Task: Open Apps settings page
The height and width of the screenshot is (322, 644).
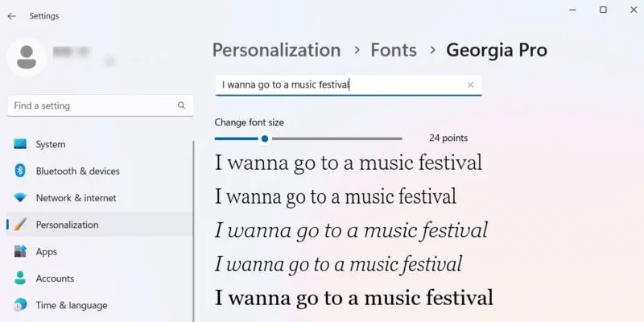Action: point(100,251)
